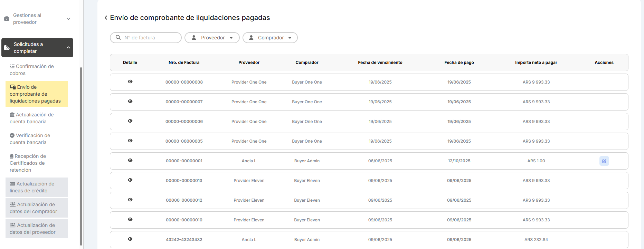Open Actualización de líneas de crédito
The image size is (644, 249).
pos(32,187)
